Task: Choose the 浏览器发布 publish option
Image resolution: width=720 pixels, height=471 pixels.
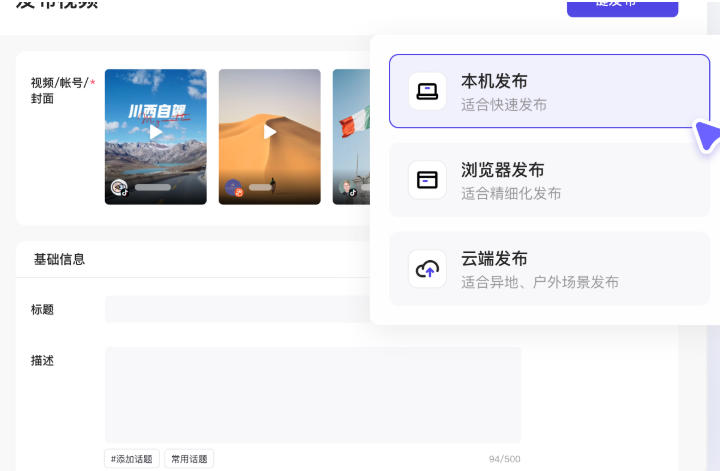Action: (x=549, y=180)
